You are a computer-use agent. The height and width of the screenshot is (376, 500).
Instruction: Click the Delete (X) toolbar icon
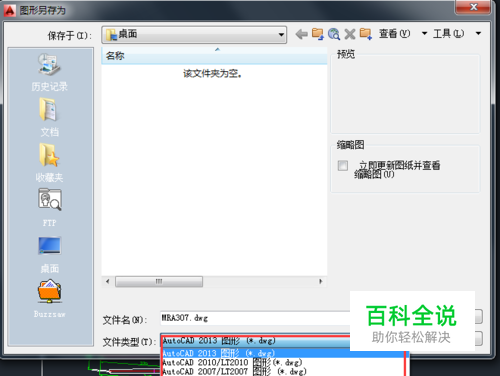[x=350, y=34]
